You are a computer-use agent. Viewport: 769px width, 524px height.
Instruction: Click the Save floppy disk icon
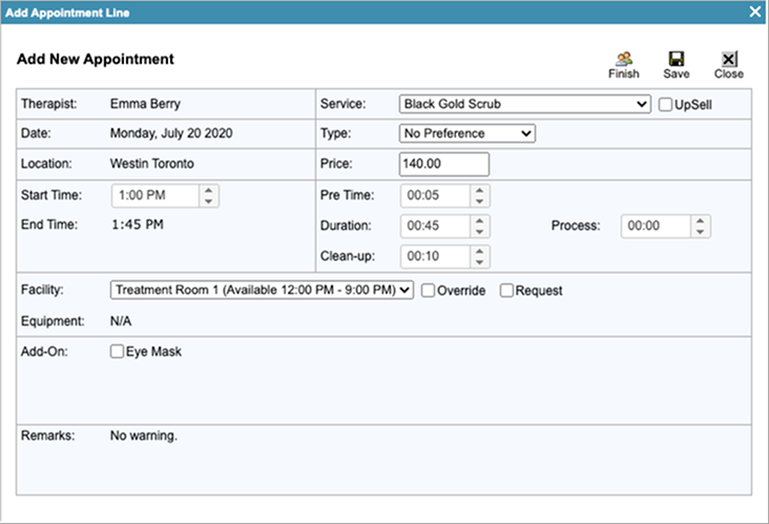coord(676,59)
